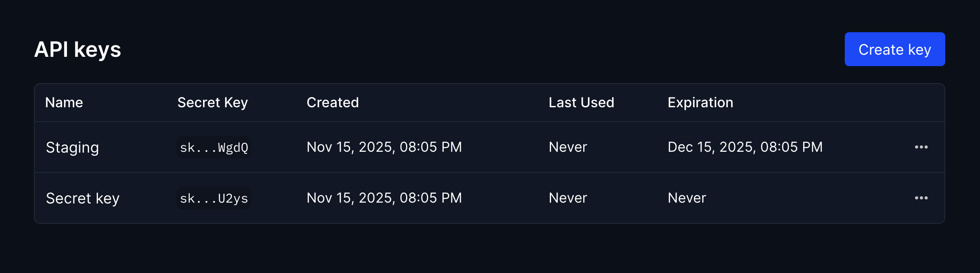Click the ellipsis icon in the Never expiration row
The image size is (980, 273).
[922, 198]
